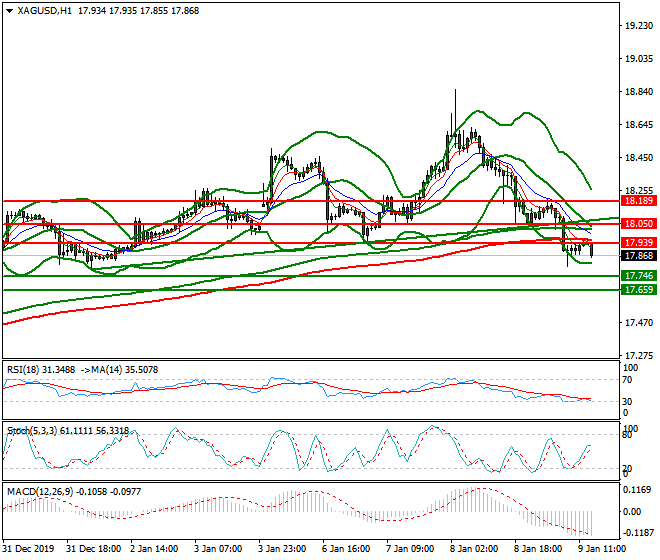Select the 18.645 price scale value
The image size is (660, 560).
tap(639, 125)
